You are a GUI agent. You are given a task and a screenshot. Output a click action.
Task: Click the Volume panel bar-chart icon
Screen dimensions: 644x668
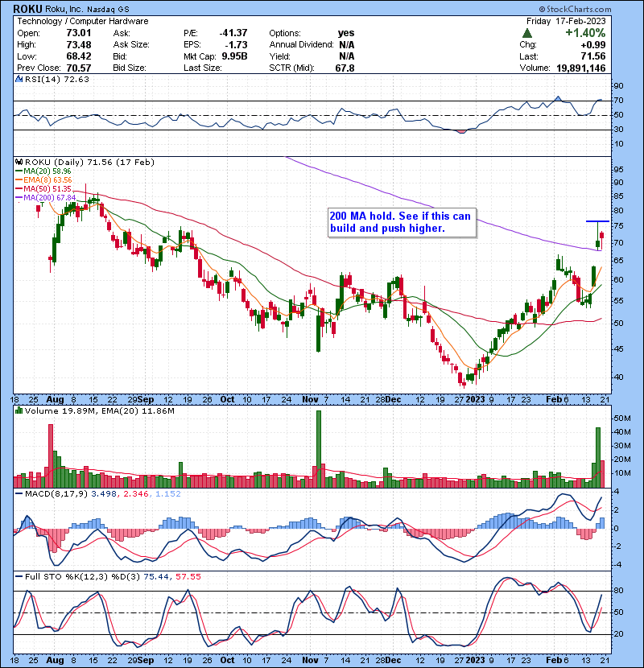19,410
